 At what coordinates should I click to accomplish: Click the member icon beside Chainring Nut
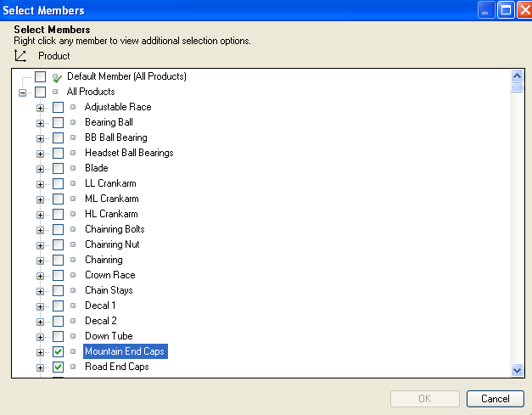point(73,244)
